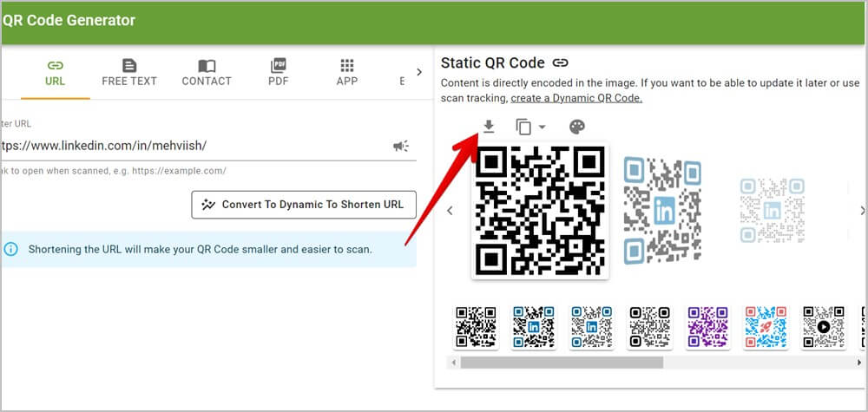Select the large blue LinkedIn QR preview
Viewport: 868px width, 412px height.
click(x=662, y=210)
